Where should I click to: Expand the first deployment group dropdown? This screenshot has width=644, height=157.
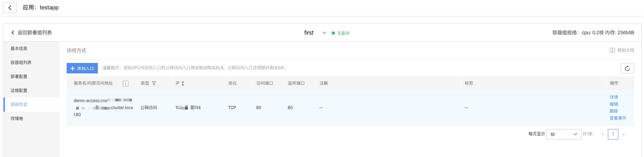click(324, 33)
